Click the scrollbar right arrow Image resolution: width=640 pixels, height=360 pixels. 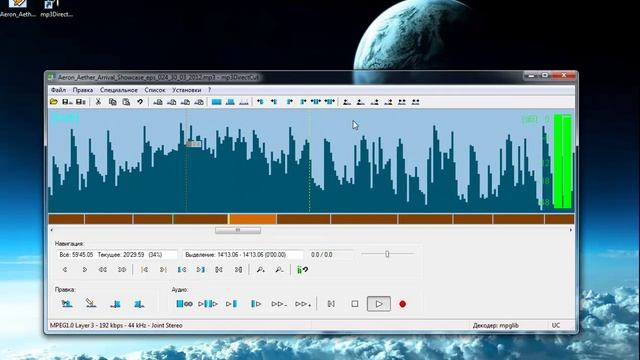[x=571, y=230]
